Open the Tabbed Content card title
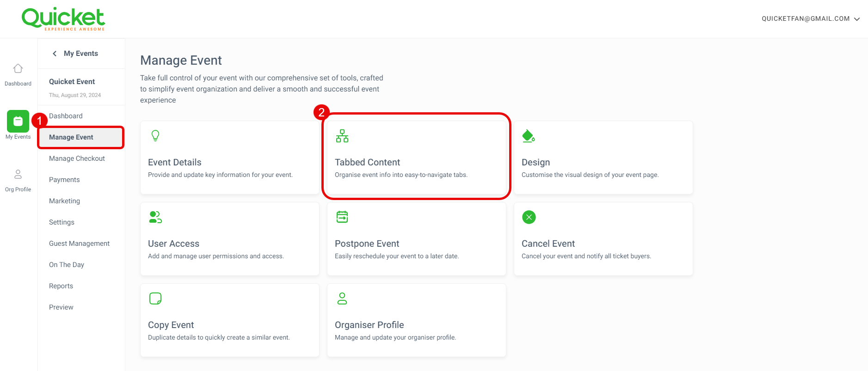This screenshot has width=868, height=371. tap(367, 162)
